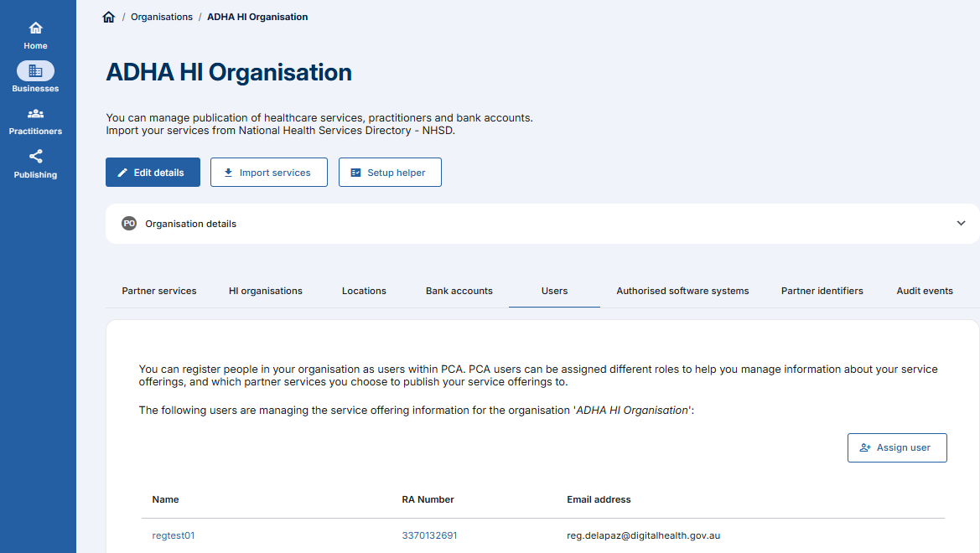Open the RA number 3370132691 link

429,535
